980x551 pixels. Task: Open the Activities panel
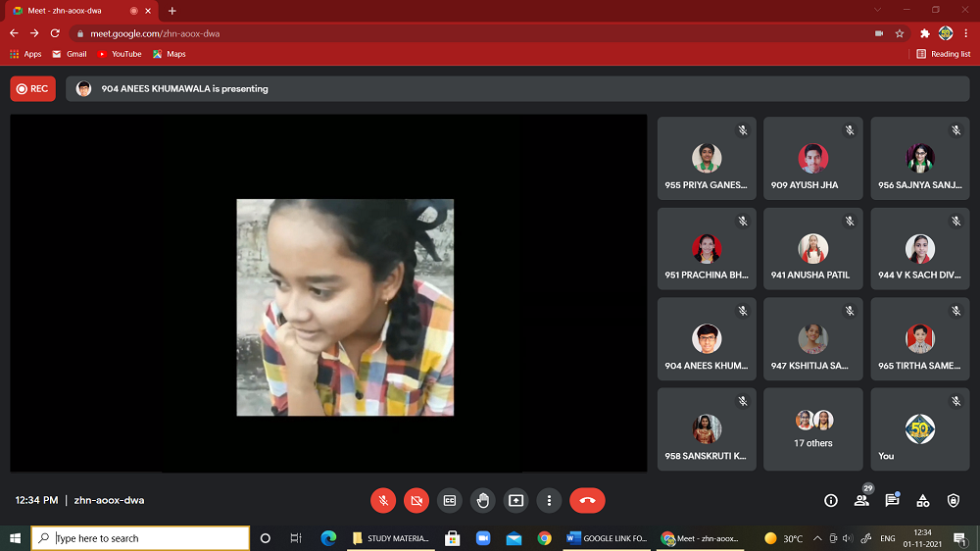(923, 500)
